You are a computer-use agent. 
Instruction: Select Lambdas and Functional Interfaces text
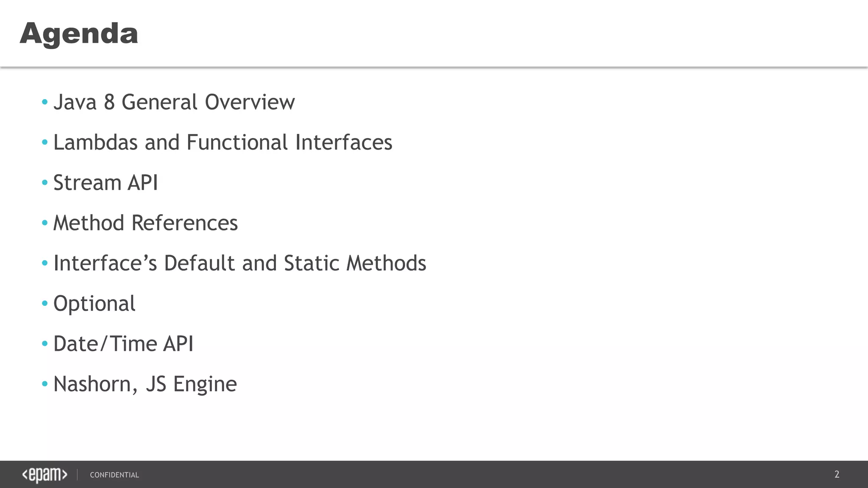tap(223, 142)
